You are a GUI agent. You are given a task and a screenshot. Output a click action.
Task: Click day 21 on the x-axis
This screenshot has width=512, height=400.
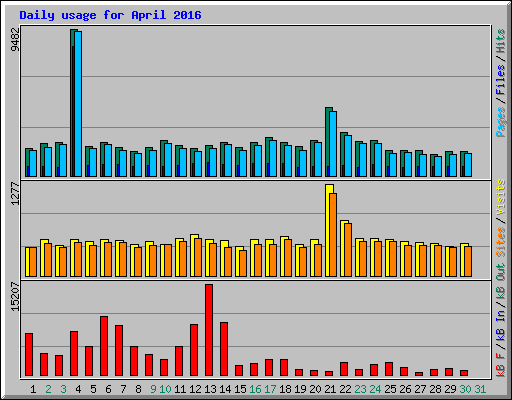click(x=330, y=389)
